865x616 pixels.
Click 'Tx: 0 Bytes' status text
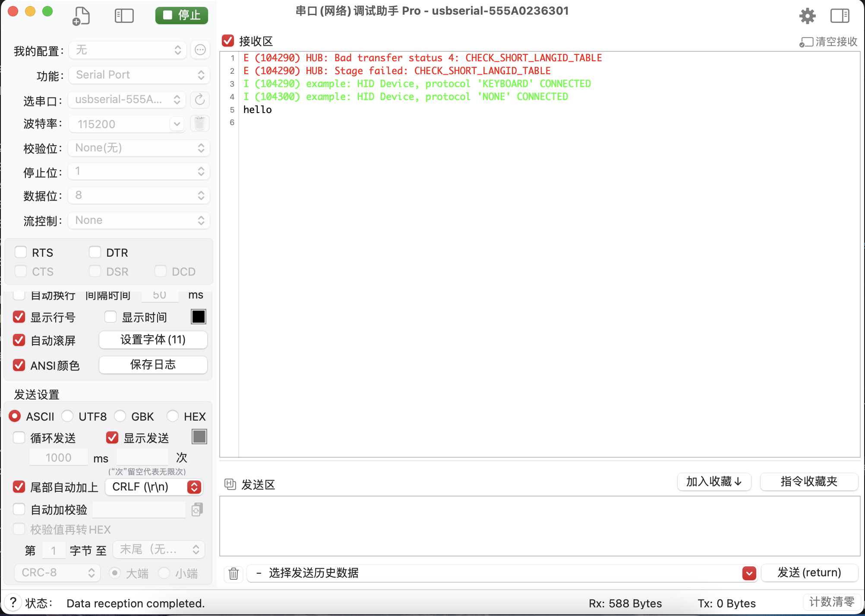[x=727, y=603]
